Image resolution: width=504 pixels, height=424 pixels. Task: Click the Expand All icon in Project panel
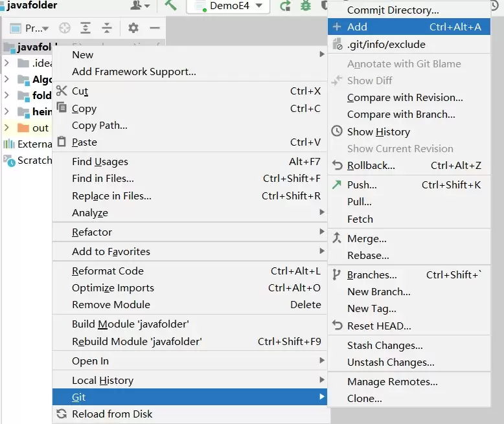(86, 28)
